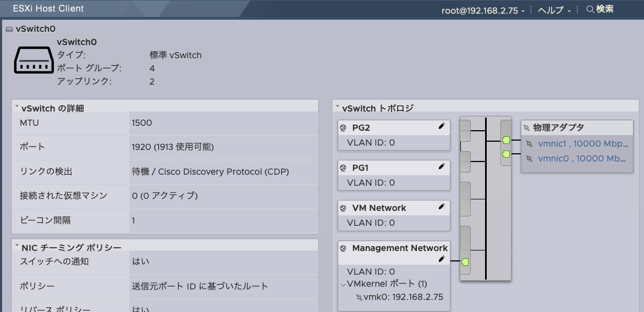
Task: Click the アップリンク: label
Action: (x=84, y=81)
